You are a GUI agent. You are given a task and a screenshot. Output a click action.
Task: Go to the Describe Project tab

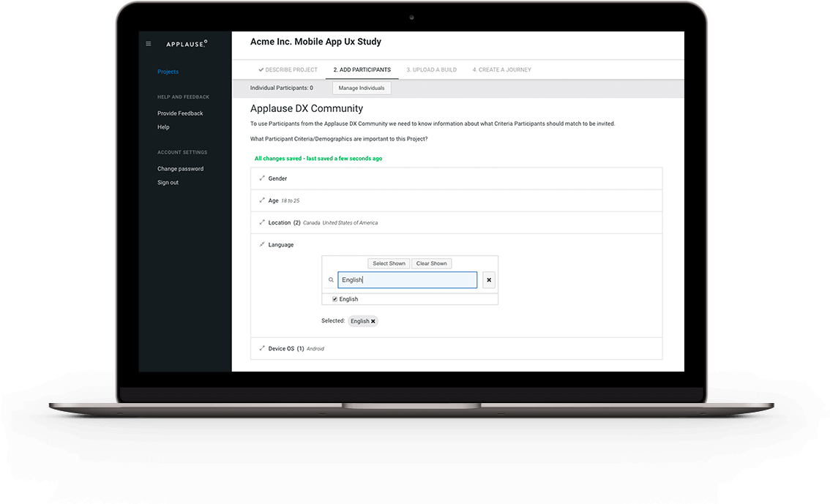click(x=288, y=69)
